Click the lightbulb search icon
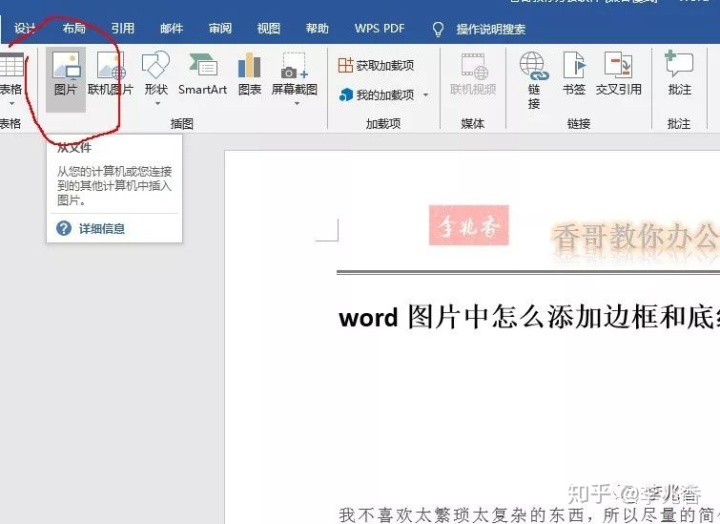Viewport: 720px width, 524px height. pyautogui.click(x=438, y=29)
